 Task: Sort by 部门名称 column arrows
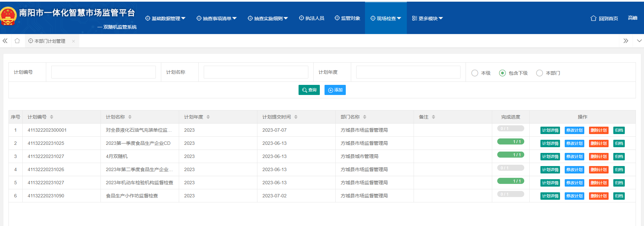(365, 117)
